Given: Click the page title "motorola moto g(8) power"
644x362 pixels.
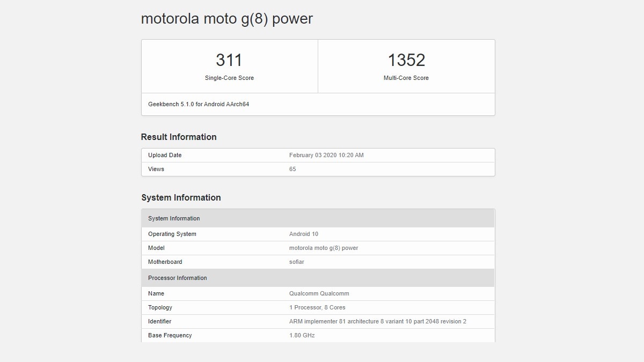Looking at the screenshot, I should (x=226, y=19).
